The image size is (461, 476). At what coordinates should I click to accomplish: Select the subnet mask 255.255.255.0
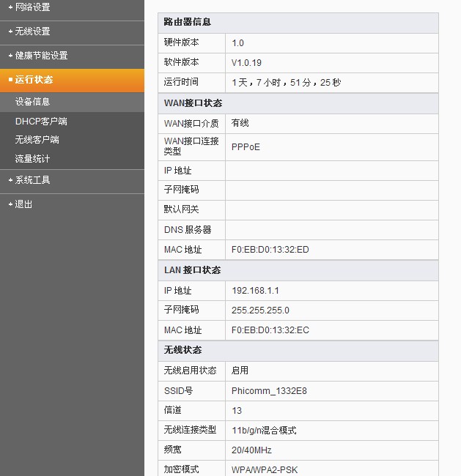(x=260, y=310)
